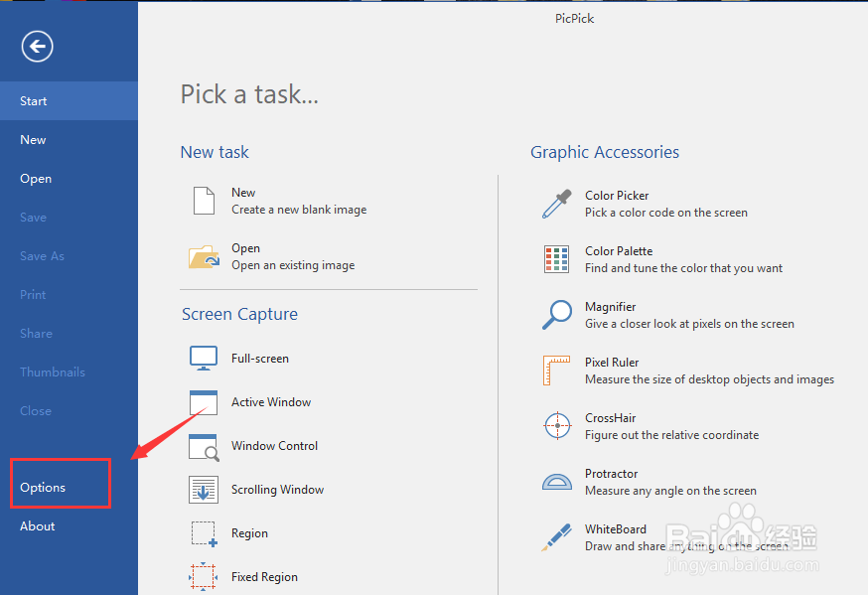Click the Scrolling Window capture icon

pyautogui.click(x=204, y=490)
